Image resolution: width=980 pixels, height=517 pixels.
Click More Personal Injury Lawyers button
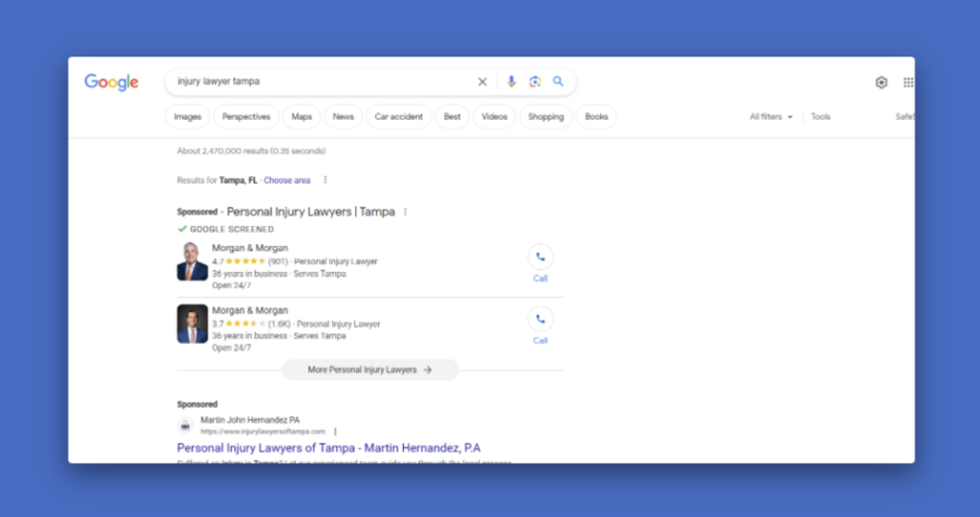(370, 371)
